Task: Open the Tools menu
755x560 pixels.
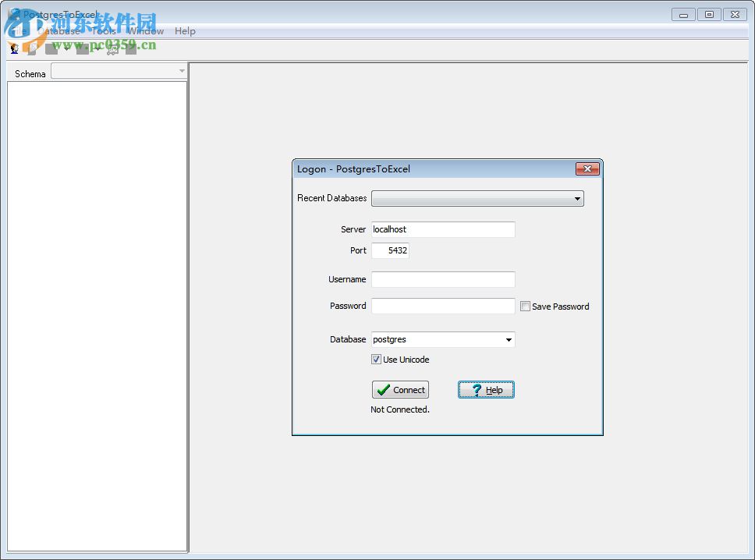Action: tap(104, 31)
